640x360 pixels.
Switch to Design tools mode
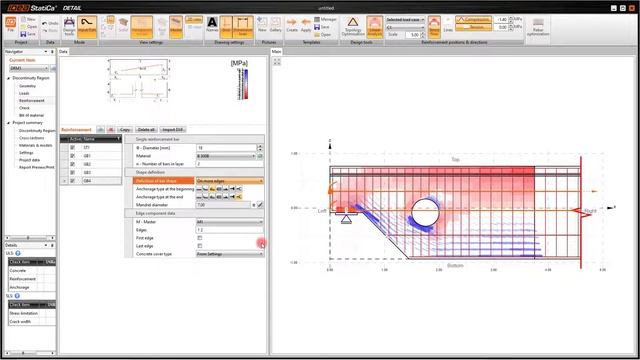tap(69, 27)
